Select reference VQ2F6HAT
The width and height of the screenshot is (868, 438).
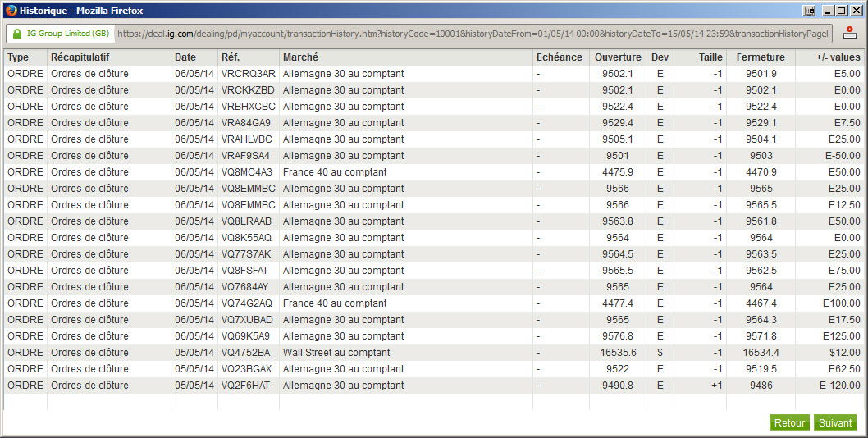click(246, 386)
